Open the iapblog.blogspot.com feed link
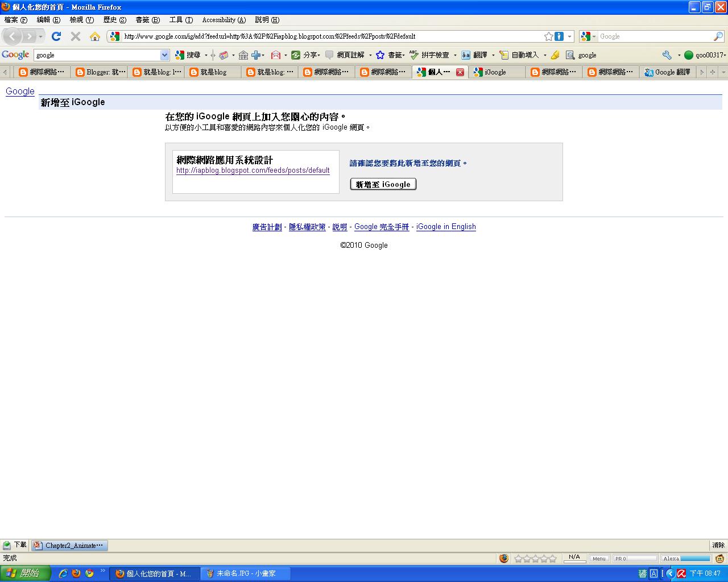Image resolution: width=728 pixels, height=582 pixels. [253, 171]
